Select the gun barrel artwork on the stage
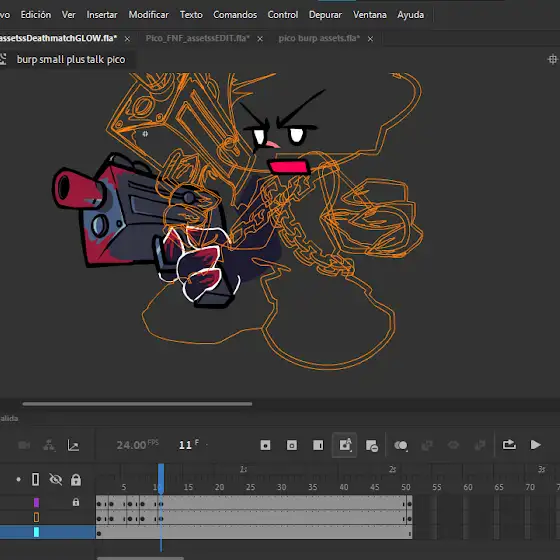The image size is (560, 560). click(x=78, y=189)
